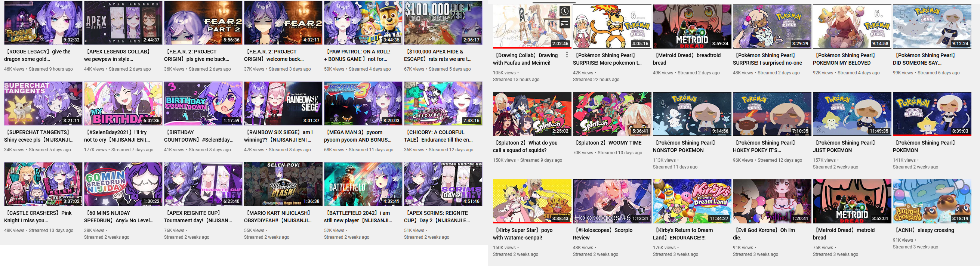This screenshot has width=980, height=266.
Task: Open the ROGUE LEGACY stream thumbnail
Action: (x=43, y=23)
